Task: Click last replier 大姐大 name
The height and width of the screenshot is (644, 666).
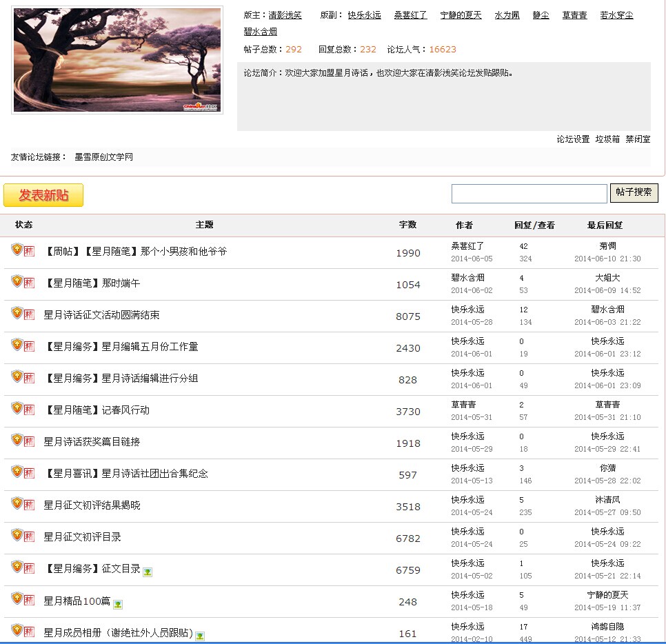Action: [x=607, y=278]
